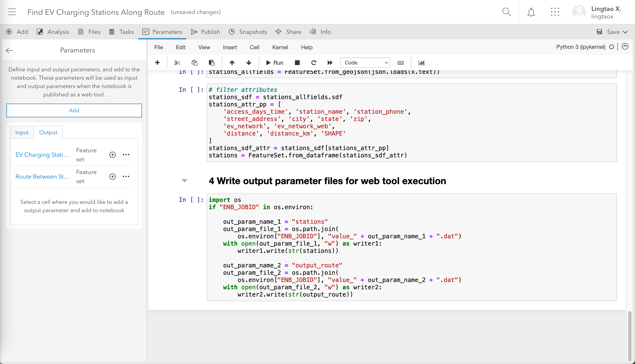
Task: Collapse section 4 Write output parameter files
Action: pos(184,181)
